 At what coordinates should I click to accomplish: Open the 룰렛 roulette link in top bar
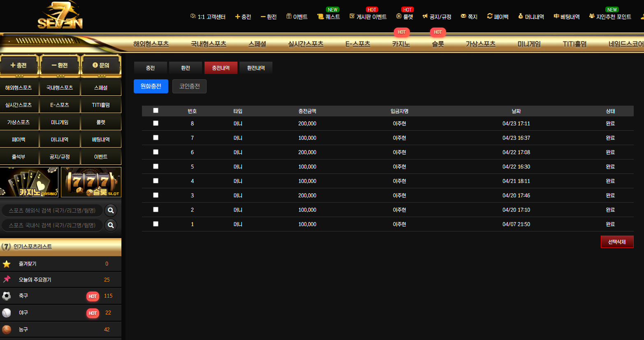coord(405,17)
